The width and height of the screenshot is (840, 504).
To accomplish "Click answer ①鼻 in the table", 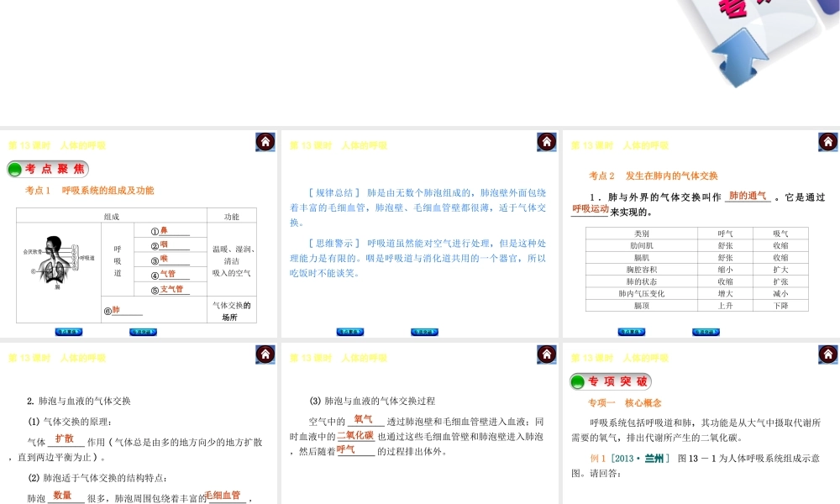I will pos(164,230).
